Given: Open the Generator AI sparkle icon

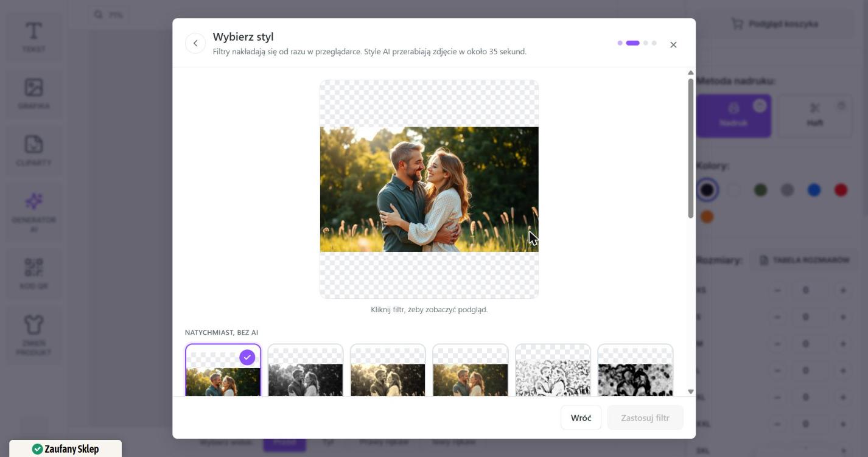Looking at the screenshot, I should coord(33,212).
